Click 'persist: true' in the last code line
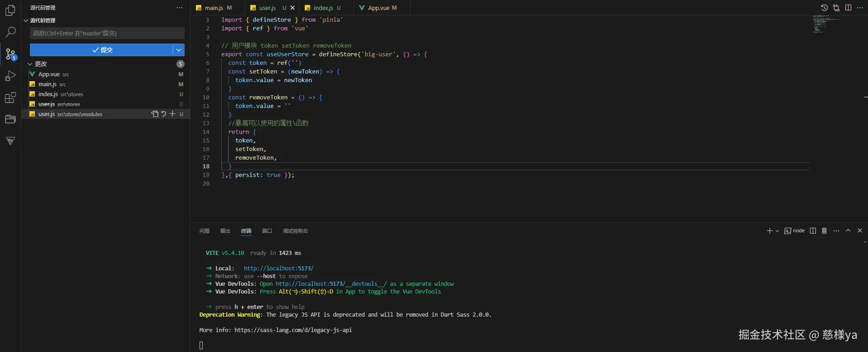The height and width of the screenshot is (352, 868). pyautogui.click(x=258, y=175)
